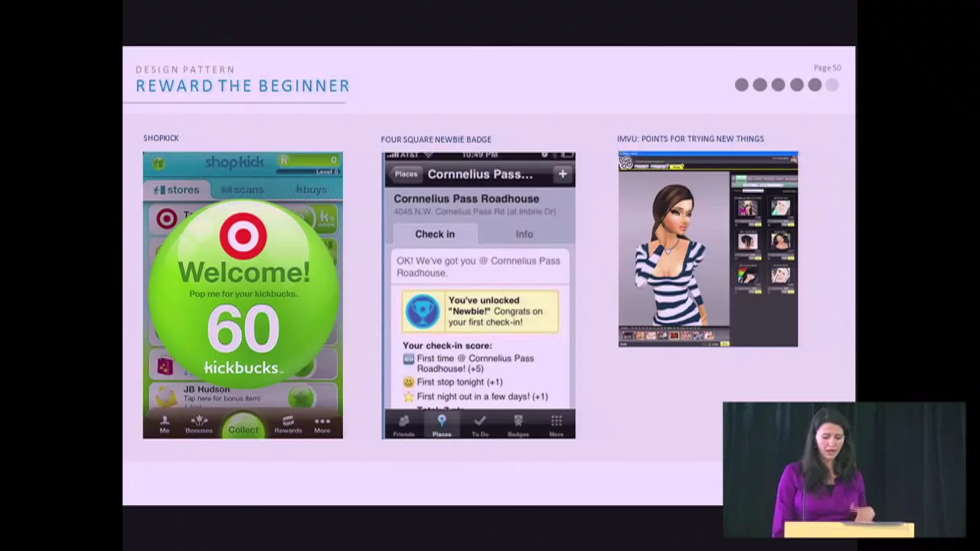Screen dimensions: 980x551
Task: Select the rainbow hairstyle thumbnail in IMVU
Action: (747, 275)
